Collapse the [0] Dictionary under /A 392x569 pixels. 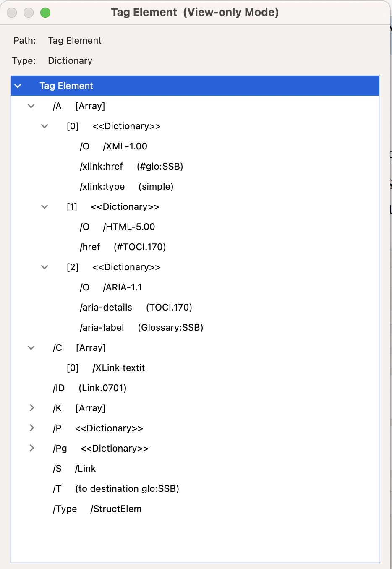click(44, 126)
